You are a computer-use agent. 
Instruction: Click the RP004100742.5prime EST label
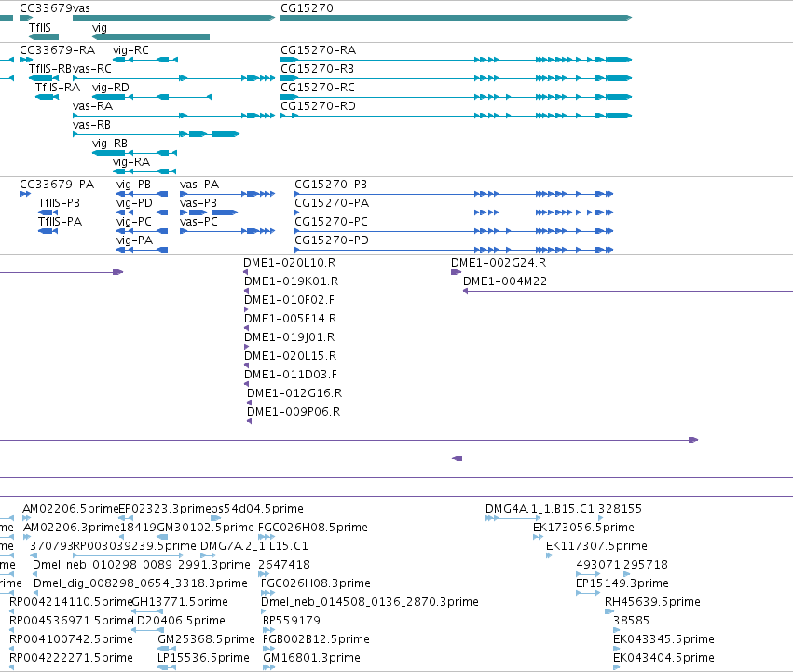(x=72, y=639)
